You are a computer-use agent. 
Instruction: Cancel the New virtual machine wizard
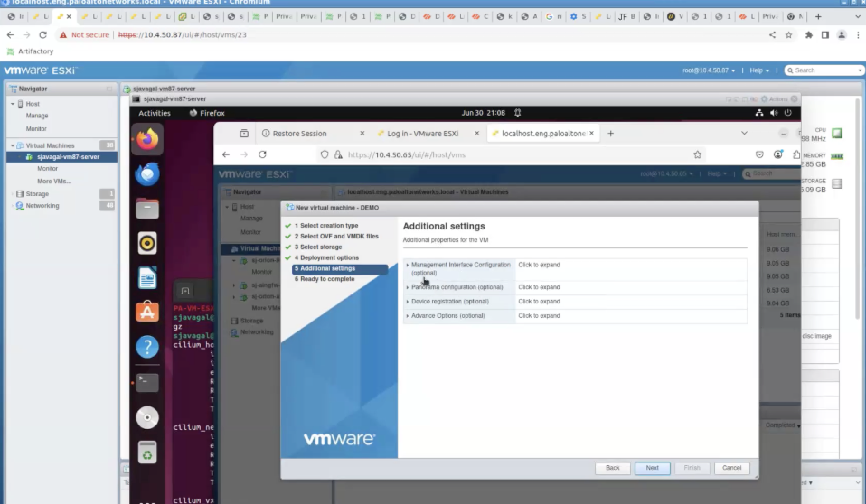[x=731, y=468]
